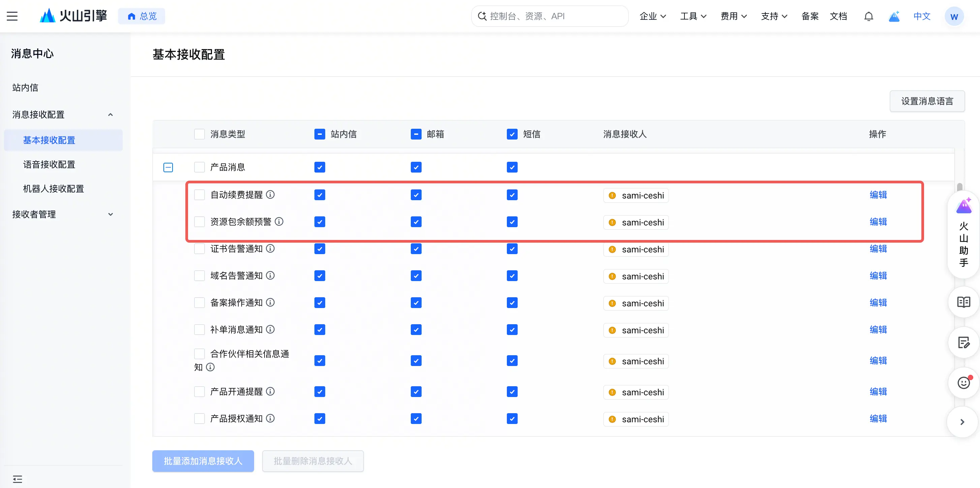Open the documentation book icon

pyautogui.click(x=963, y=302)
